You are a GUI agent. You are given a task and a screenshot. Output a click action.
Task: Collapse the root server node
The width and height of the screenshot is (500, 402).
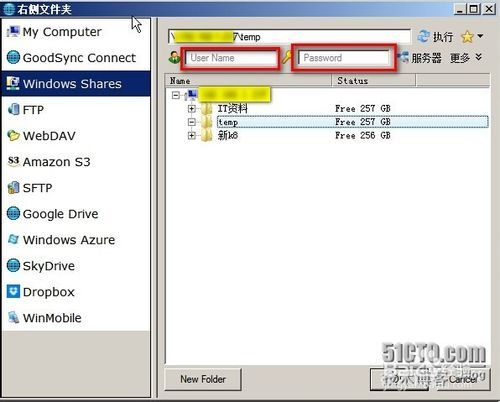(x=176, y=95)
